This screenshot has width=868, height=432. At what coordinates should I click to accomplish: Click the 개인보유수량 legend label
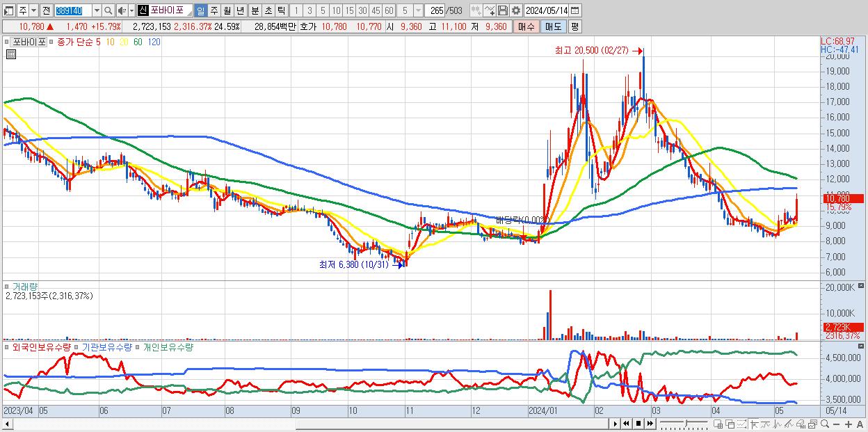(167, 346)
